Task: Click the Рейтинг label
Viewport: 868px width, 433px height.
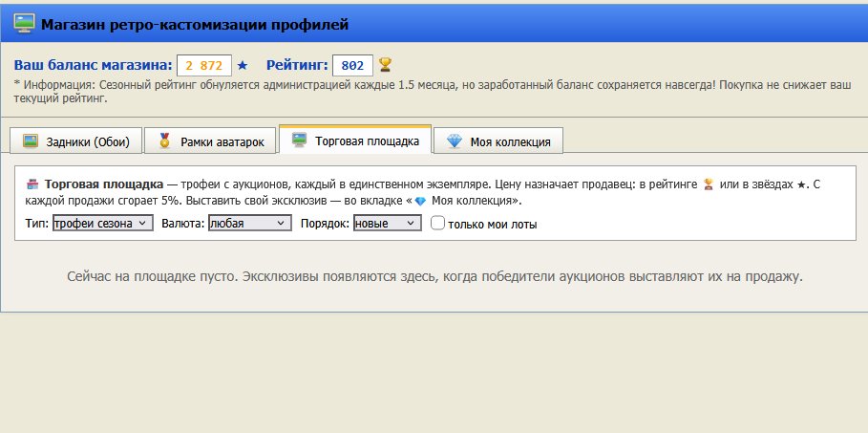Action: (297, 65)
